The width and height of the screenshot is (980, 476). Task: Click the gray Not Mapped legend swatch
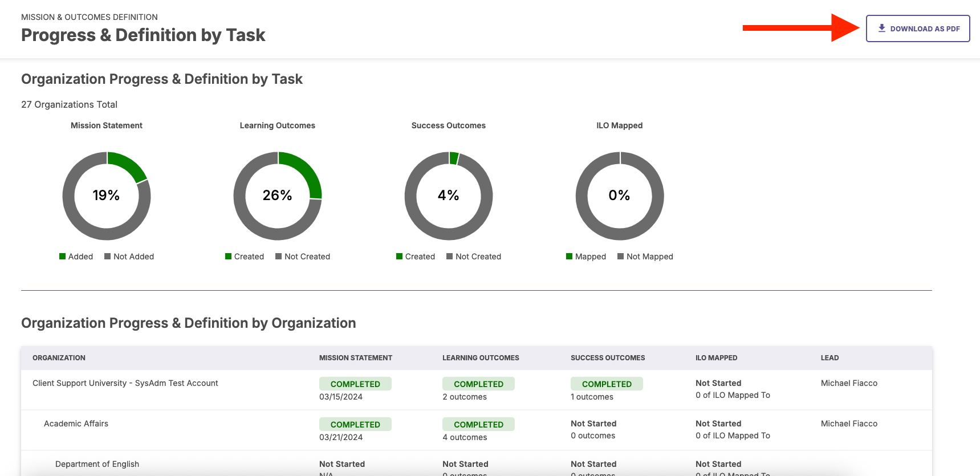pos(621,257)
